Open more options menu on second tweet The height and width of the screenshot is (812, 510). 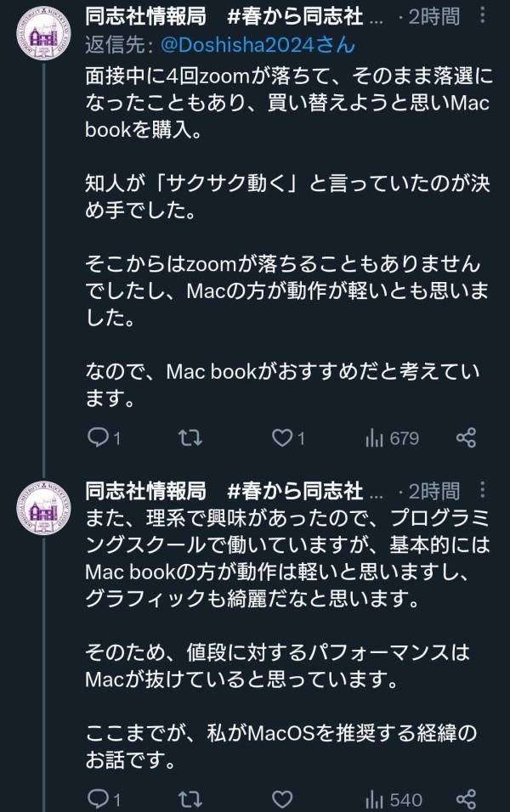484,490
